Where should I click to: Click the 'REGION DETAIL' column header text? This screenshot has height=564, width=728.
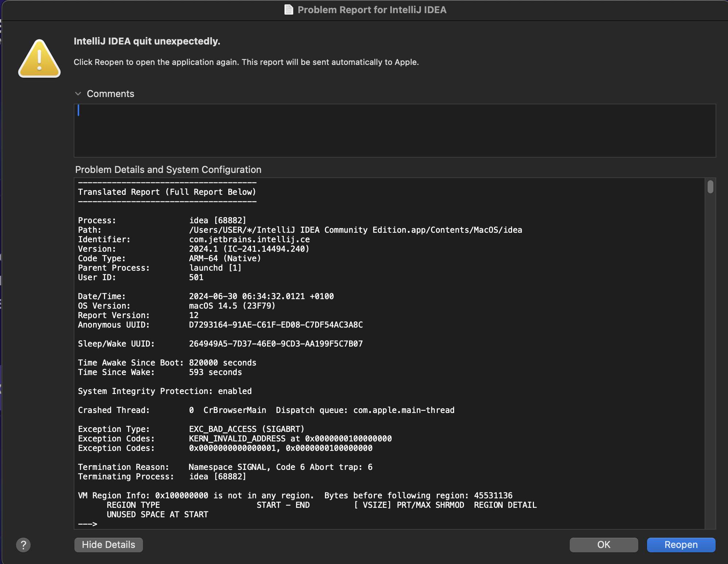pos(505,505)
